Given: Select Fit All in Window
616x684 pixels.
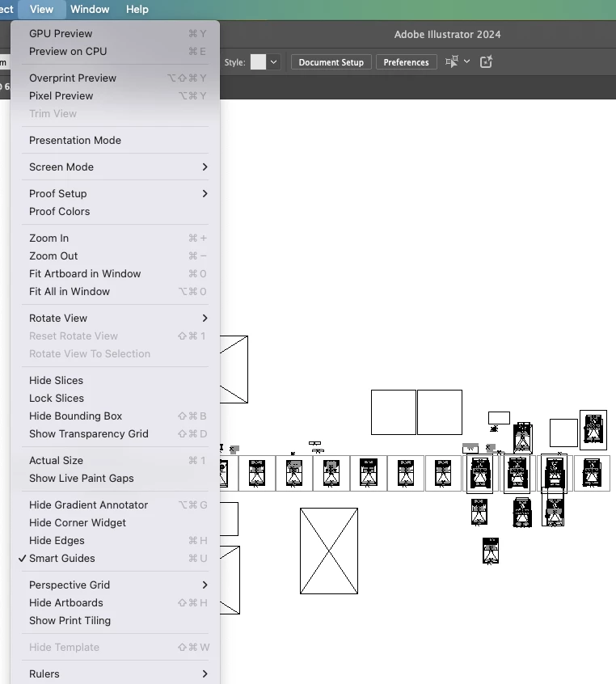Looking at the screenshot, I should [x=115, y=292].
